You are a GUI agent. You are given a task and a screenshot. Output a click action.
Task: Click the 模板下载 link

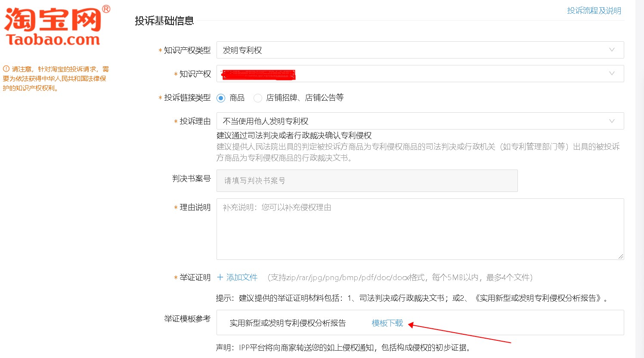tap(387, 323)
